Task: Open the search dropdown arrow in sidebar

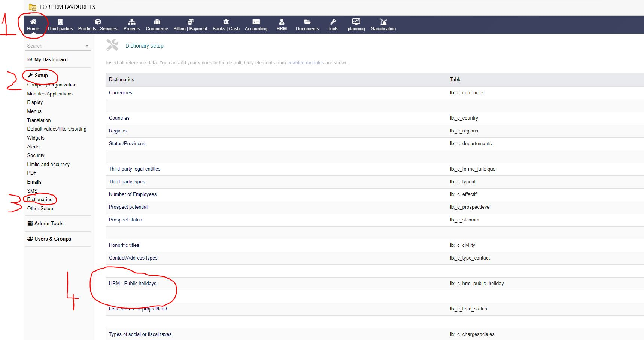Action: coord(87,46)
